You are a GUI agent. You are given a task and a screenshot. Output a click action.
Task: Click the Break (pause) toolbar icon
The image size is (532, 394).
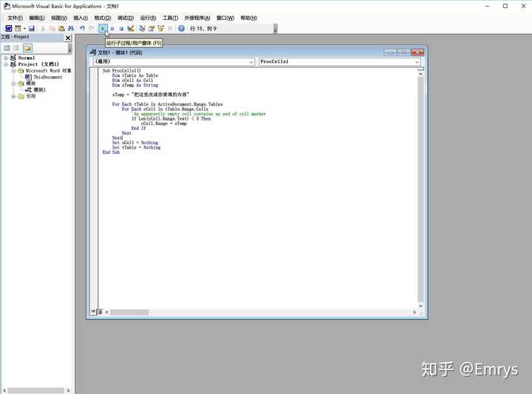tap(112, 29)
